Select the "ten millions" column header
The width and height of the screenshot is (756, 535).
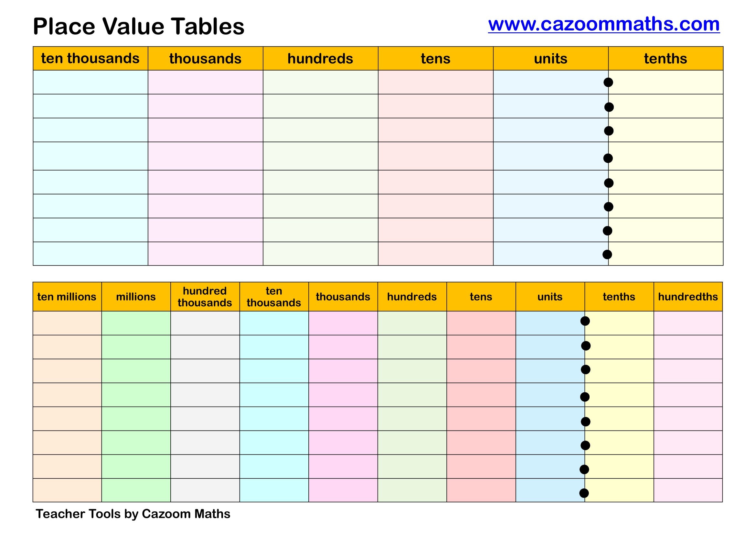pos(67,297)
